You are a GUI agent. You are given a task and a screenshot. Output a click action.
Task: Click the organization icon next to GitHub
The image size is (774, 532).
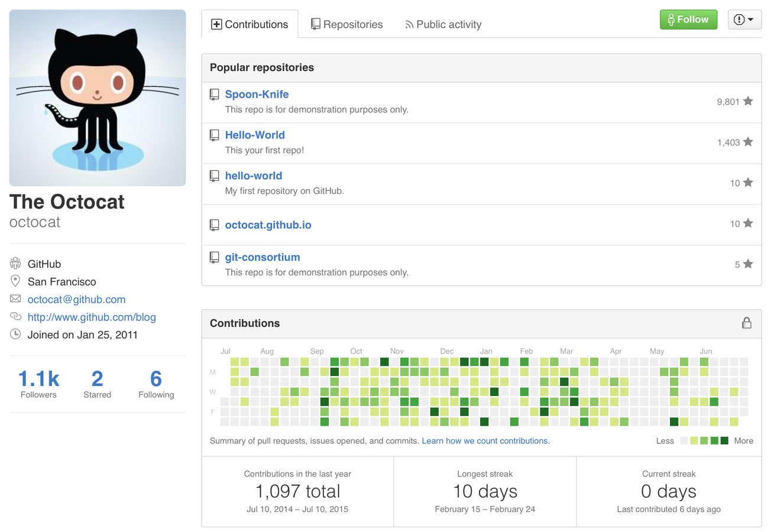[x=15, y=264]
